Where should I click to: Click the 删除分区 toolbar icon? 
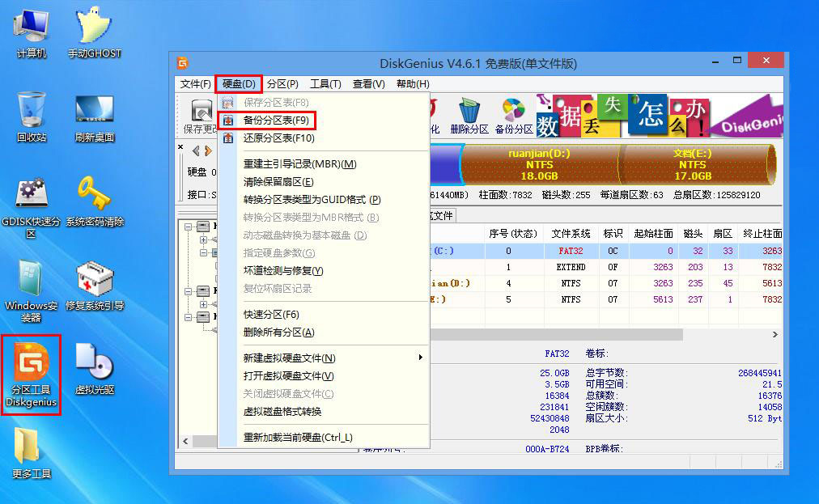[469, 116]
